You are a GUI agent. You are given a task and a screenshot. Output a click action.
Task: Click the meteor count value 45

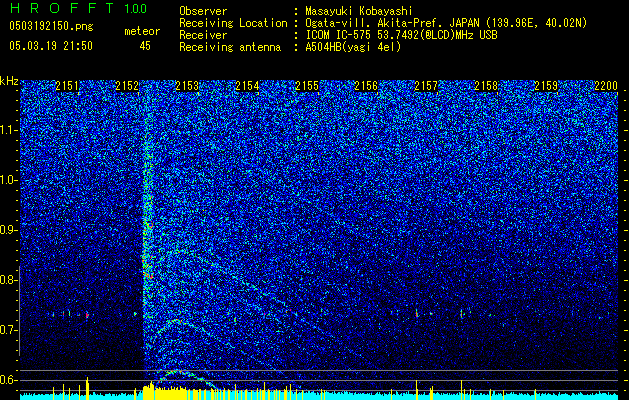[x=145, y=46]
